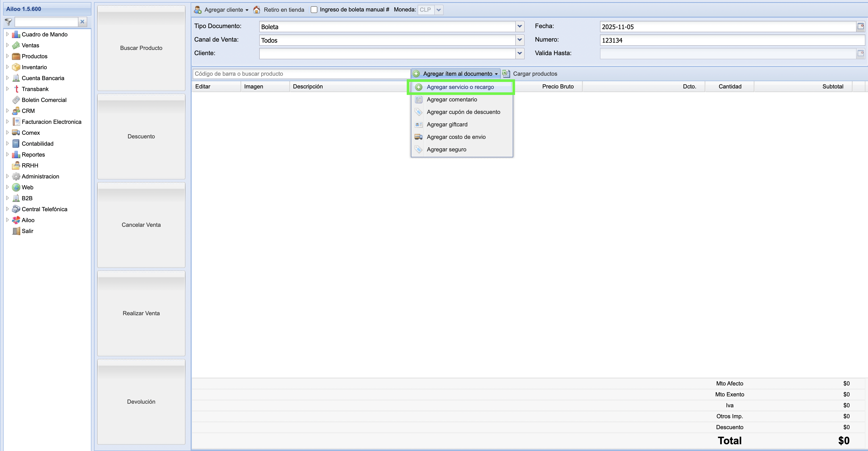Focus the barcode product search field
The height and width of the screenshot is (451, 868).
coord(301,74)
